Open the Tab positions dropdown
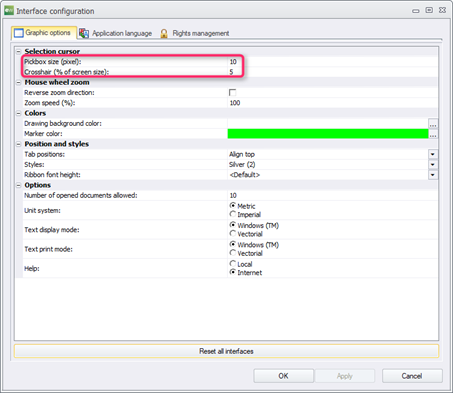The height and width of the screenshot is (393, 453). (433, 154)
